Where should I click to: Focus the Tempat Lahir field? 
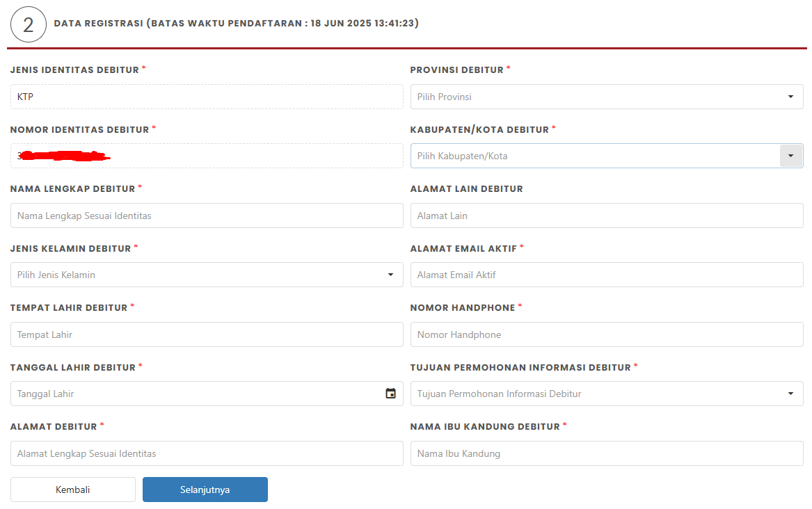[206, 334]
